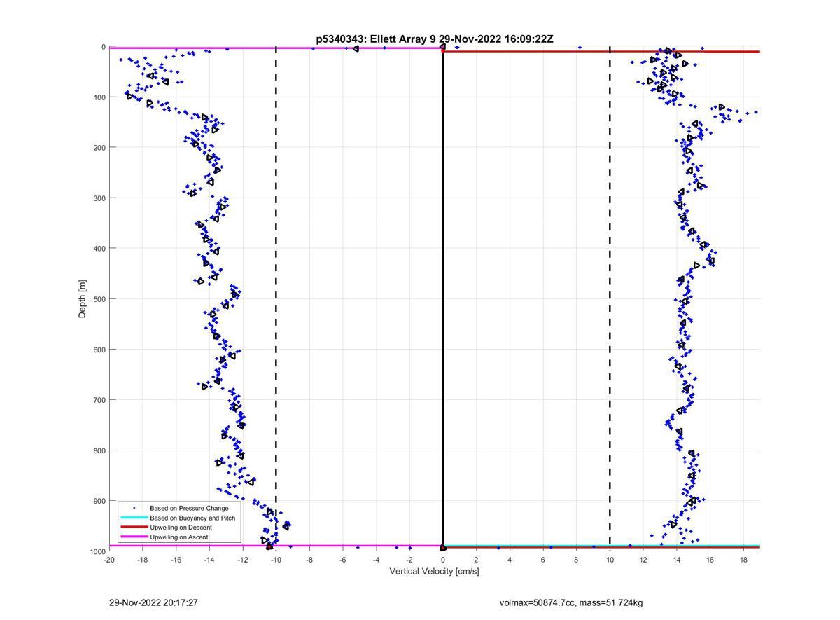Select the 'Upwelling on Descent' legend entry
The image size is (840, 620).
point(181,528)
